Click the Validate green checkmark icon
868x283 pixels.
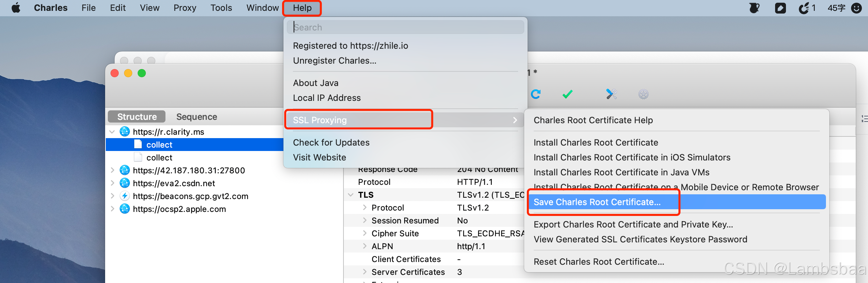(x=567, y=94)
